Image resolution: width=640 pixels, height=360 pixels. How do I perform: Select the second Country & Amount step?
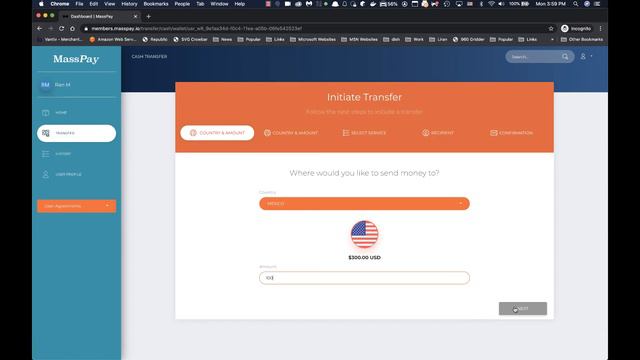click(291, 133)
